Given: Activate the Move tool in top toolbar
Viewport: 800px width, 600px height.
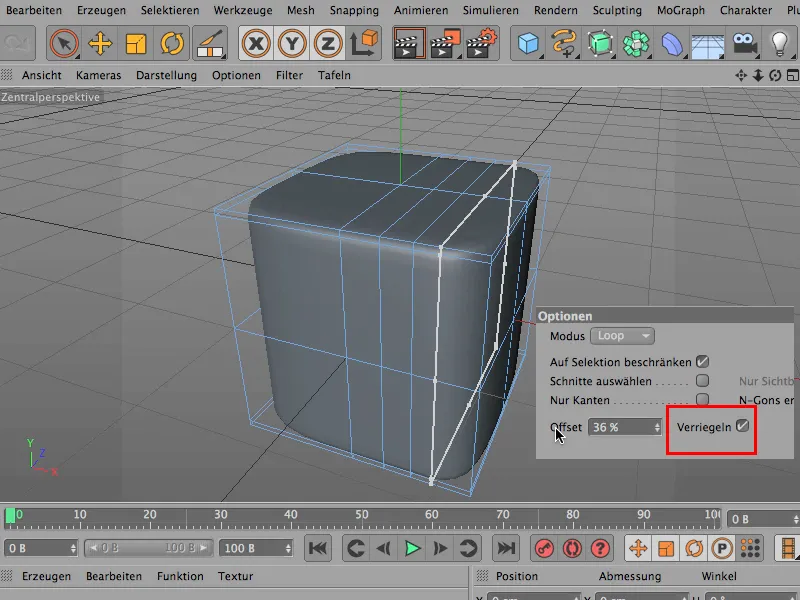Looking at the screenshot, I should pyautogui.click(x=100, y=43).
